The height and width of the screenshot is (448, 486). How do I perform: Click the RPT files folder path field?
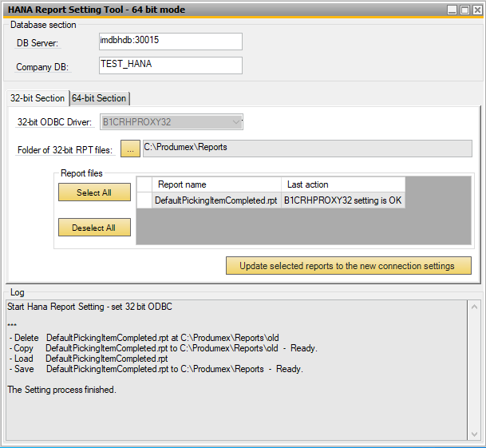[x=306, y=149]
